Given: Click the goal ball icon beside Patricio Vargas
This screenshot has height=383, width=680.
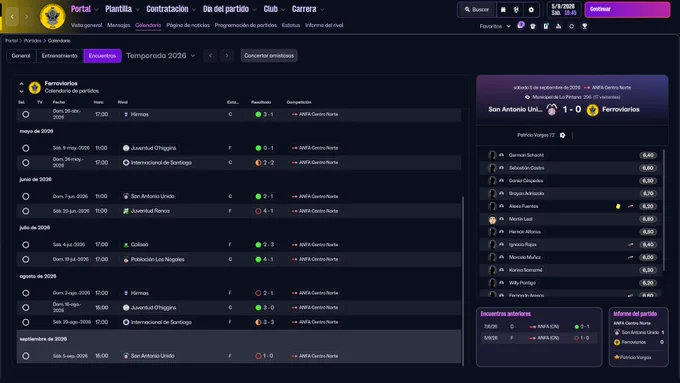Looking at the screenshot, I should click(562, 135).
